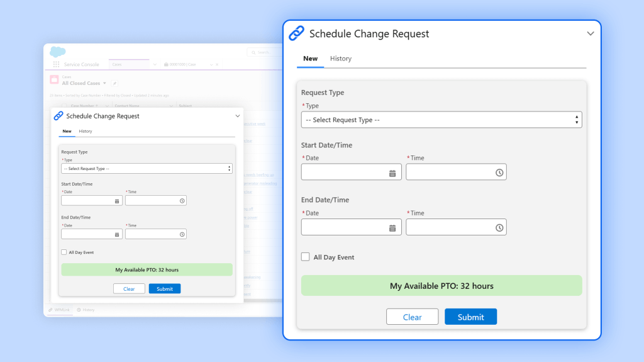Screen dimensions: 644x362
Task: Click the Start Date input field in the small panel
Action: click(87, 201)
